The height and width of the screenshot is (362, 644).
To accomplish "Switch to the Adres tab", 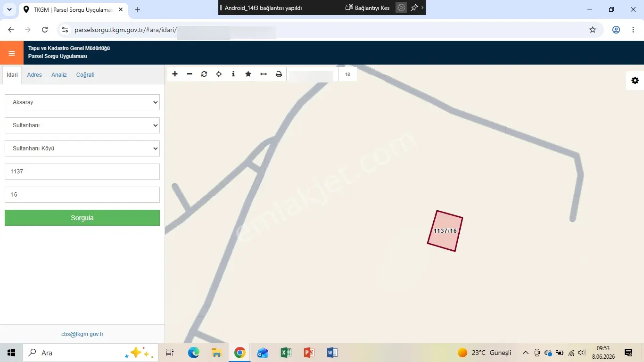I will [34, 75].
